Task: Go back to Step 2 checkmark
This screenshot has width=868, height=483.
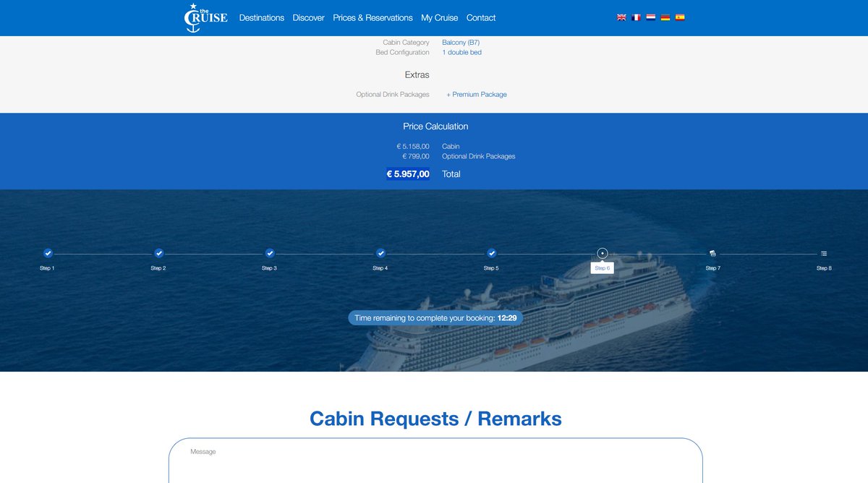Action: click(x=159, y=253)
